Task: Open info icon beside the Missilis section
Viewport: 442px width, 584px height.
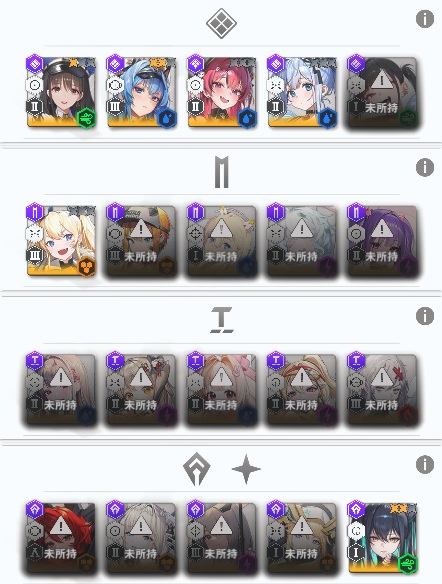Action: 424,167
